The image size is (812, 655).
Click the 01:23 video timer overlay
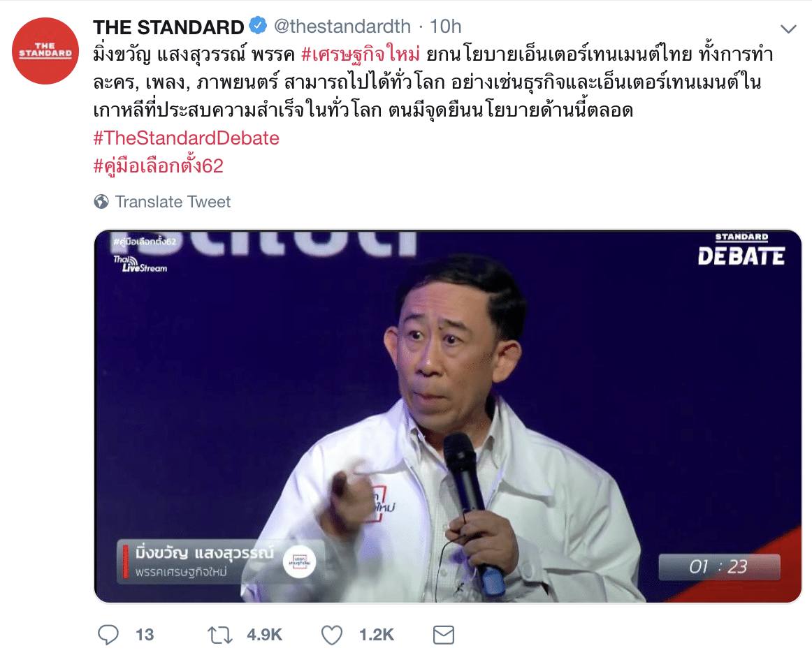pos(719,567)
